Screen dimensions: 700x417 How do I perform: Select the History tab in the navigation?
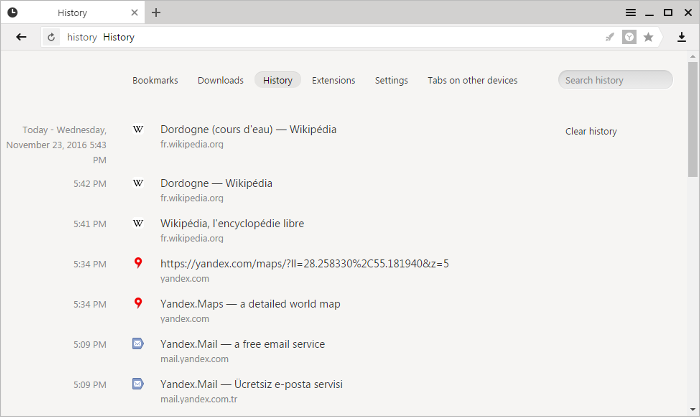click(278, 80)
